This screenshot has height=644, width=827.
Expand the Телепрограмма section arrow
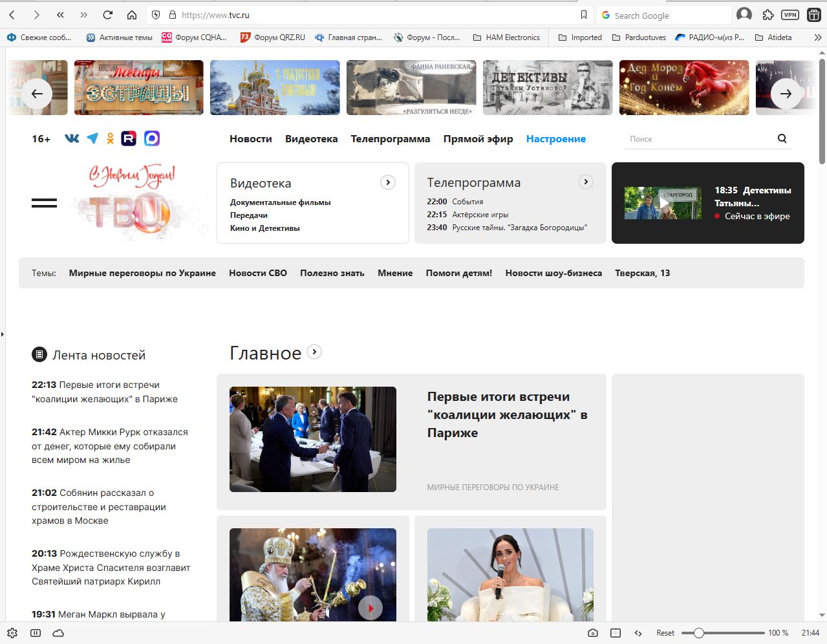[586, 182]
